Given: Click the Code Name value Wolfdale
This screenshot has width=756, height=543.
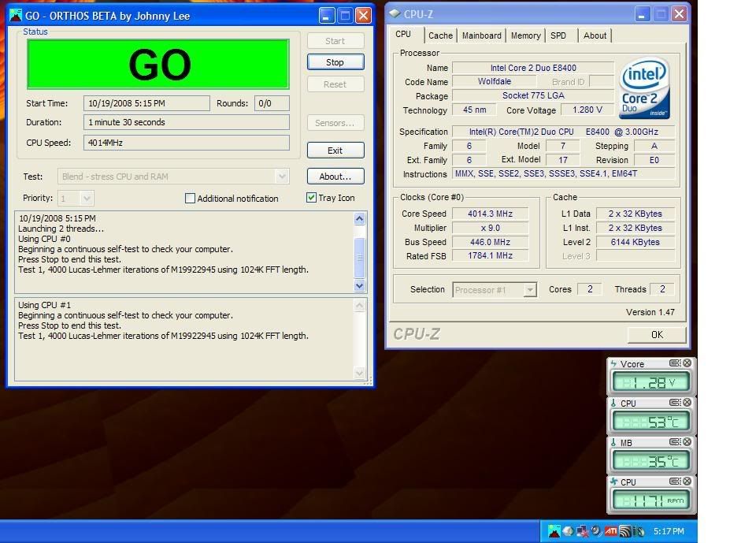Looking at the screenshot, I should [495, 82].
